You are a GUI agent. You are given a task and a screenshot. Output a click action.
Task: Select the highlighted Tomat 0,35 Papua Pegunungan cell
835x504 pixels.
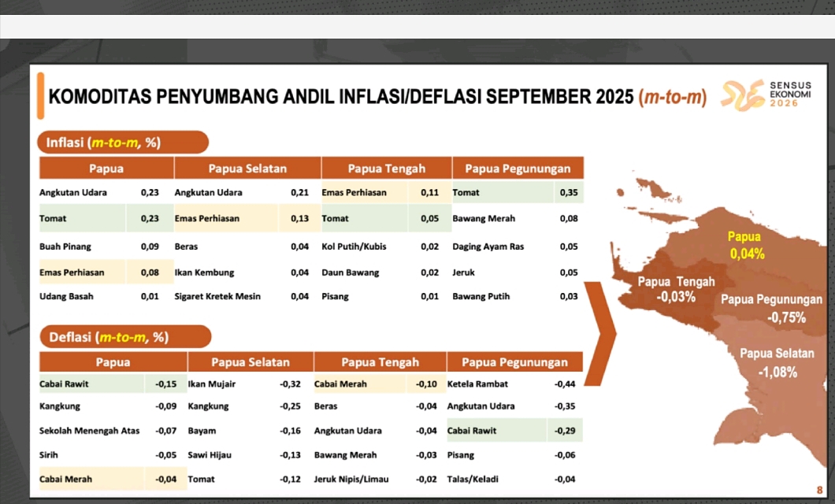click(517, 192)
